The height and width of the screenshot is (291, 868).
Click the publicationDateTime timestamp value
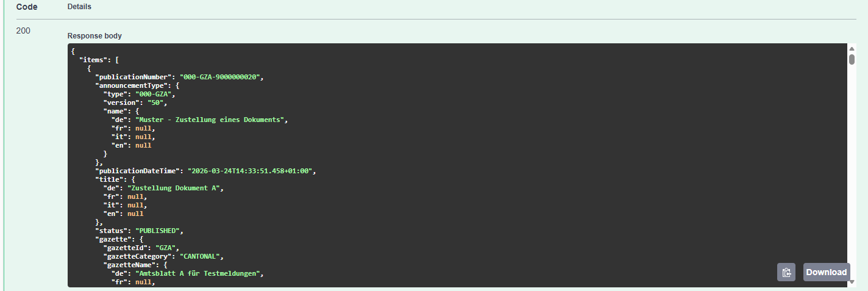click(x=251, y=171)
